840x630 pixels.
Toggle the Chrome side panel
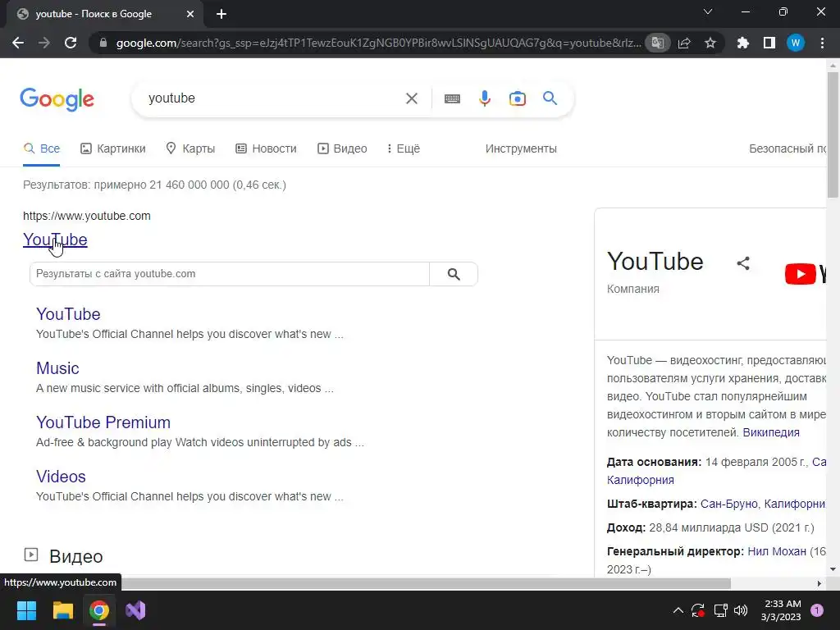point(769,43)
